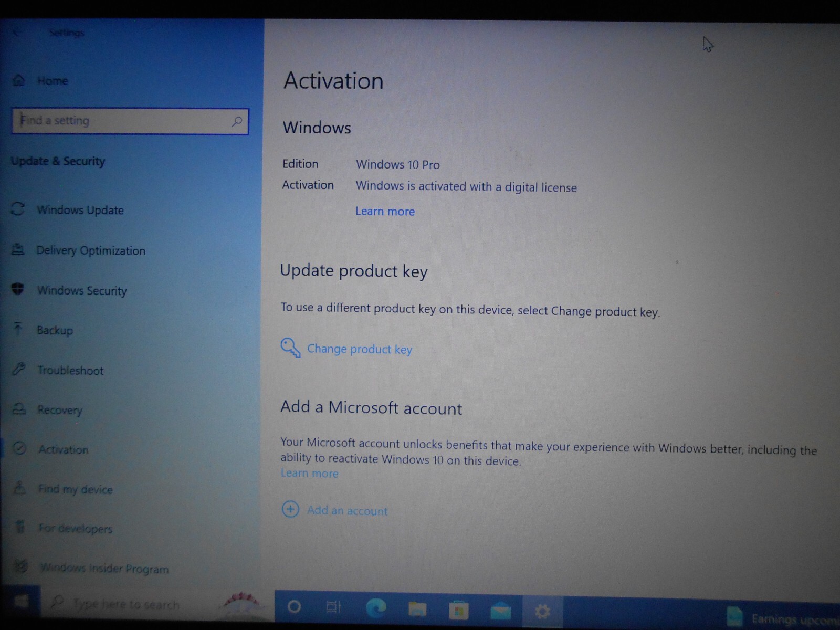840x630 pixels.
Task: Focus the Find a setting search box
Action: [130, 121]
